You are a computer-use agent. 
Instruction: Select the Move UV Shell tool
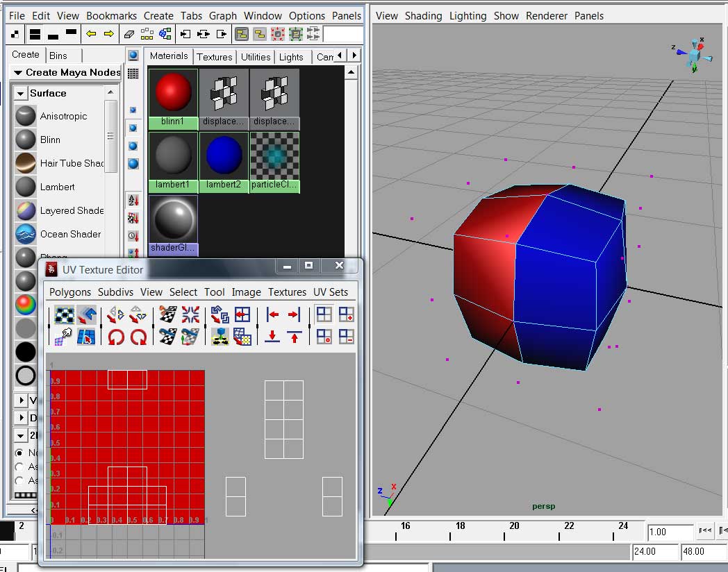click(86, 315)
